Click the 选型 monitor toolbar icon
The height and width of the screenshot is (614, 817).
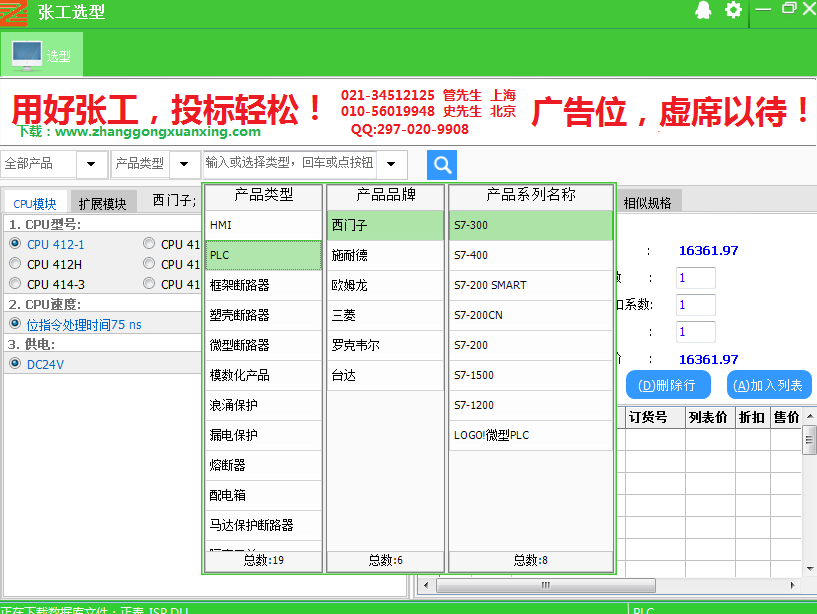[42, 54]
